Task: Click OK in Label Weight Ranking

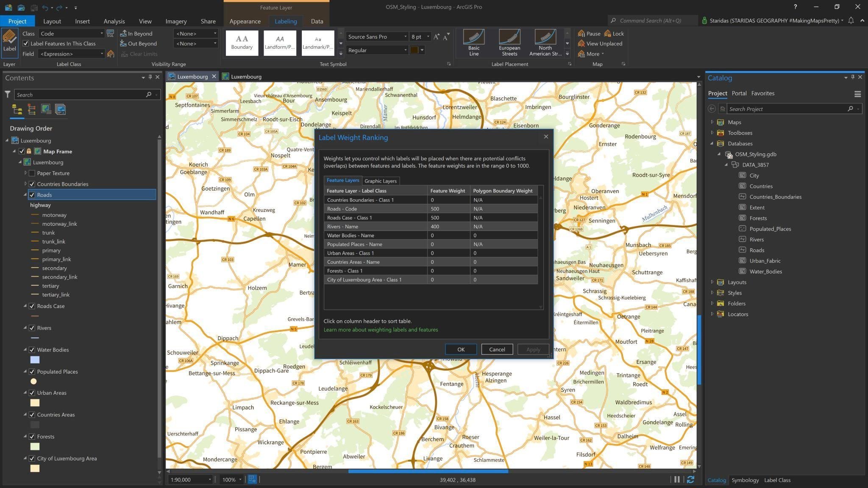Action: coord(461,349)
